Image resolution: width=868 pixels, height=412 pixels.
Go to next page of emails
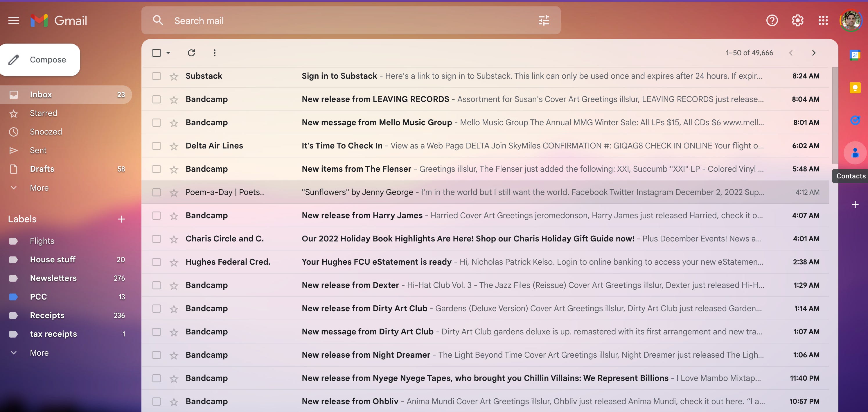(813, 53)
